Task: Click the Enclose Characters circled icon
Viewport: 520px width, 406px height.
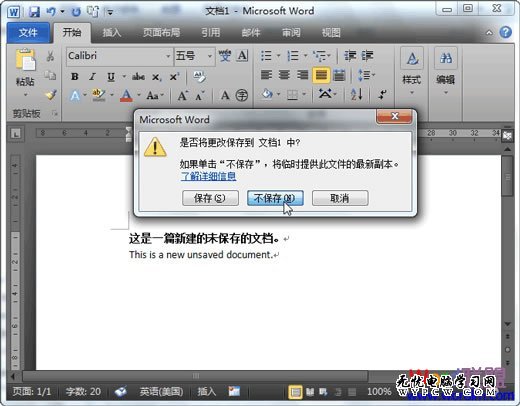Action: (x=242, y=96)
